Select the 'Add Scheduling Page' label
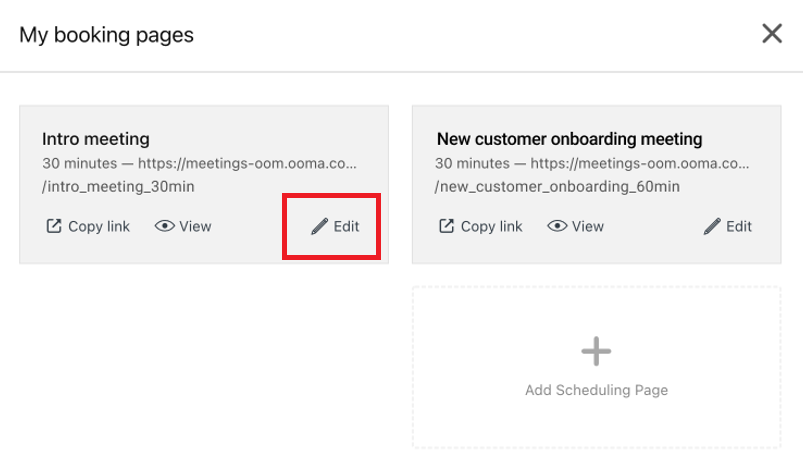This screenshot has width=803, height=468. click(596, 390)
